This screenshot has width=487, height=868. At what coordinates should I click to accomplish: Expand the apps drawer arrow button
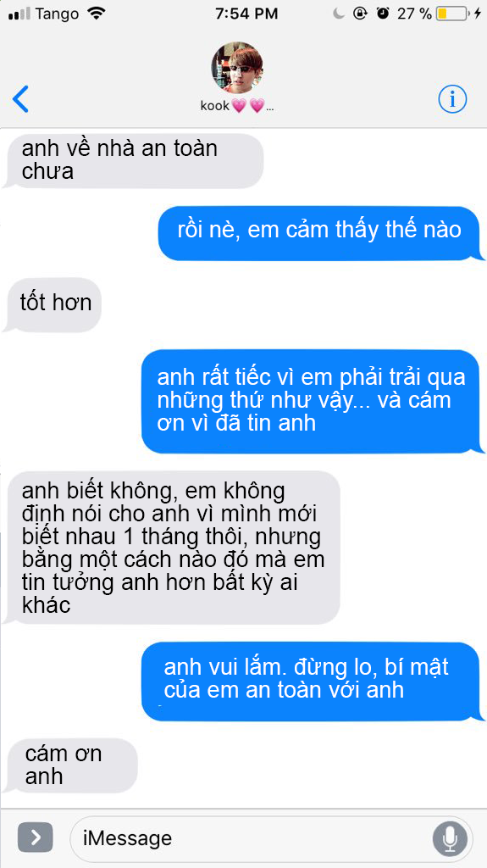(x=35, y=837)
